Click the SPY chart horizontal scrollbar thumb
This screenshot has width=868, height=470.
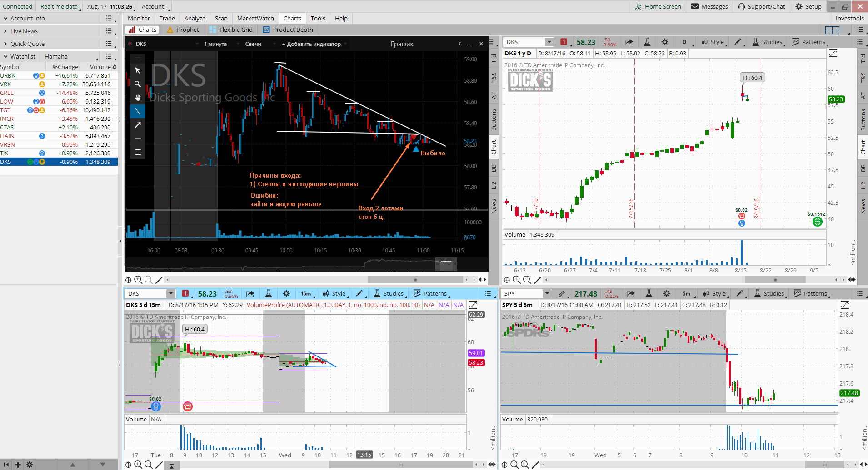coord(825,465)
